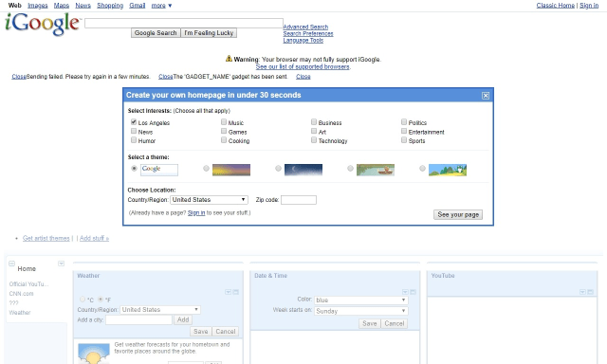
Task: Open the Weather Country/Region dropdown
Action: point(160,310)
